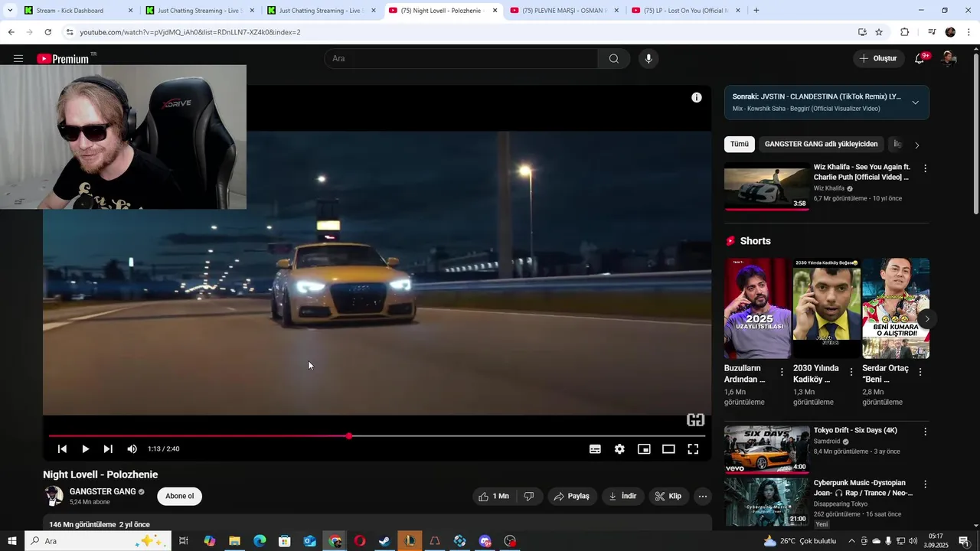Open Tokyo Drift Six Days video title
Viewport: 980px width, 551px height.
pyautogui.click(x=855, y=430)
